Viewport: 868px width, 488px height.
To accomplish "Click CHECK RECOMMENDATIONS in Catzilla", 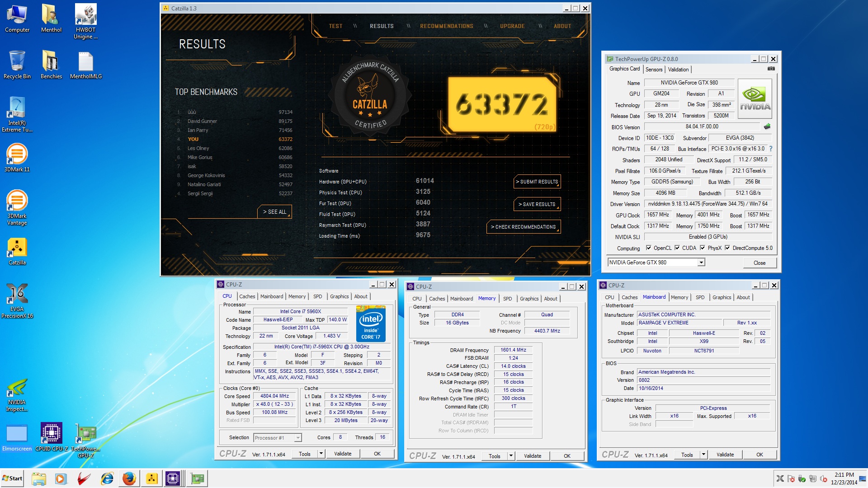I will pyautogui.click(x=524, y=227).
